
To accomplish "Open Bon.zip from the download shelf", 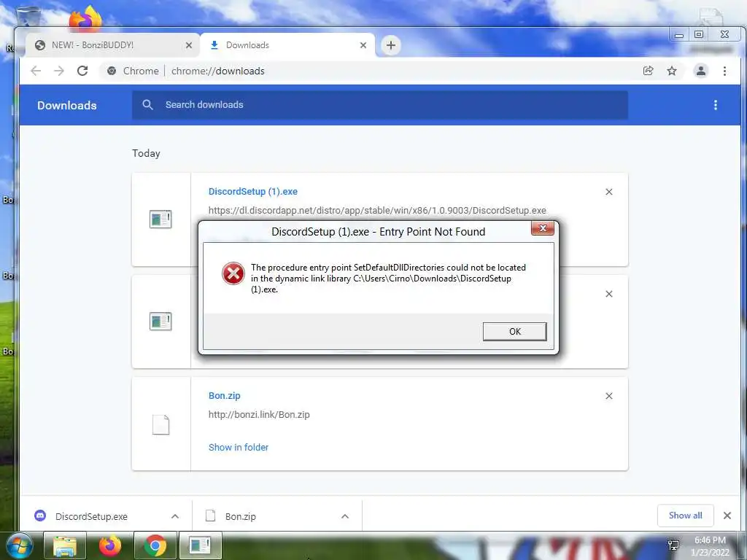I will [x=241, y=517].
